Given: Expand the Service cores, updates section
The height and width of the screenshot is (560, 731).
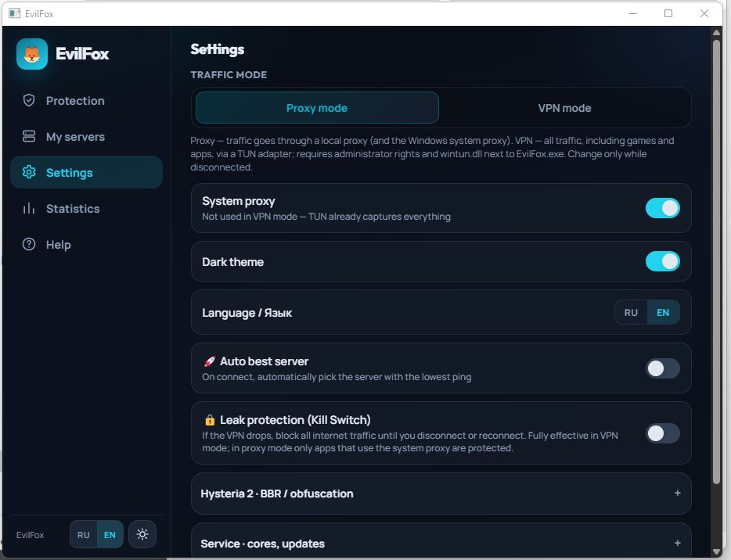Looking at the screenshot, I should pyautogui.click(x=441, y=540).
